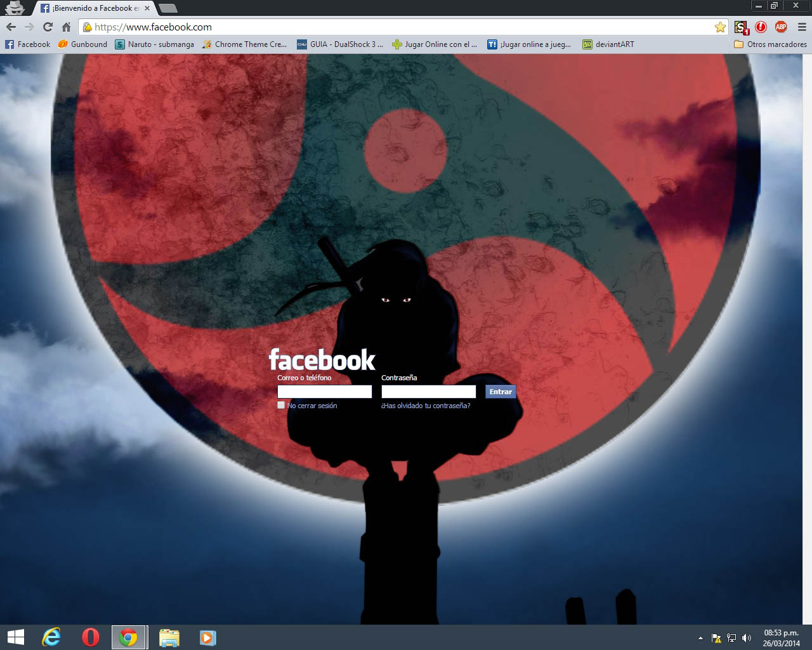This screenshot has width=812, height=650.
Task: Mute audio via taskbar speaker icon
Action: coord(747,638)
